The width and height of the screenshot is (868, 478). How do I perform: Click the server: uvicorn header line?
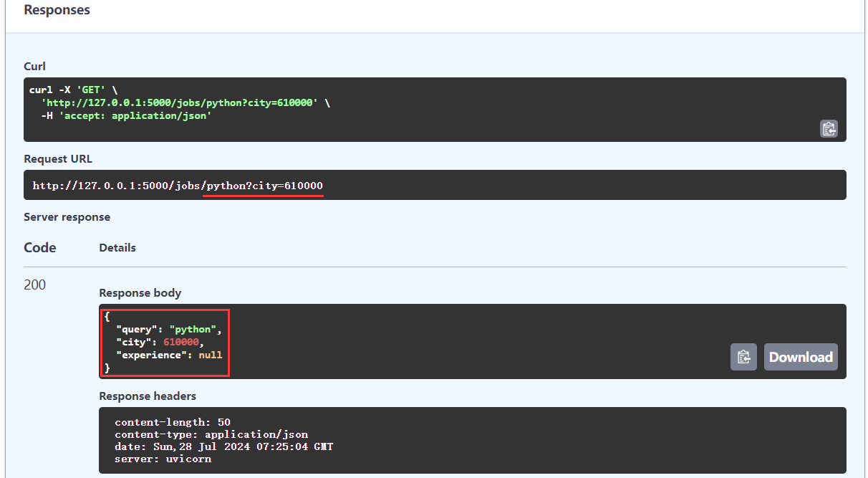[x=163, y=459]
